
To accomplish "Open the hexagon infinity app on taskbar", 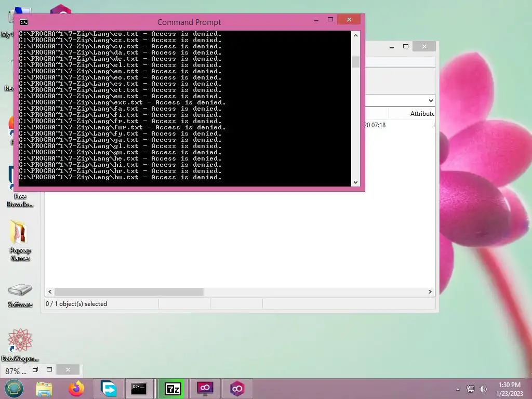I will point(237,389).
